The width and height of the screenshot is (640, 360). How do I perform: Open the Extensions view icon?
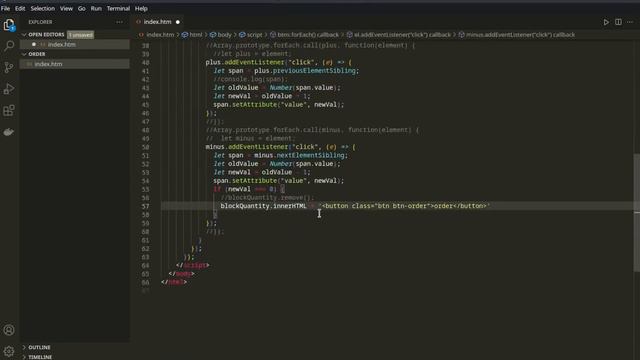(9, 111)
